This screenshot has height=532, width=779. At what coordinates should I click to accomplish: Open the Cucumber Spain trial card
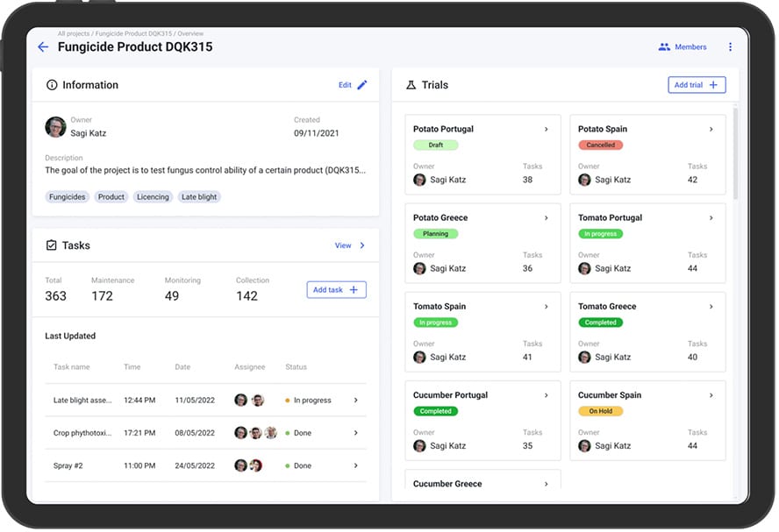[647, 421]
